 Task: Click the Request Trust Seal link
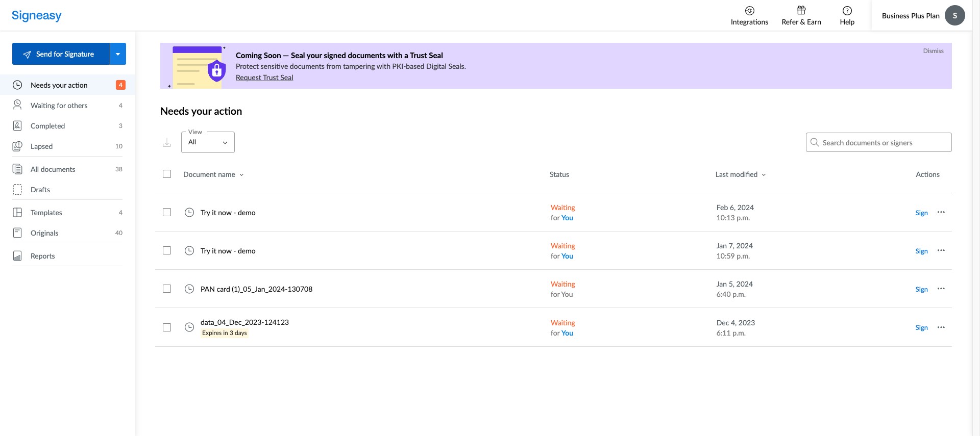click(264, 78)
